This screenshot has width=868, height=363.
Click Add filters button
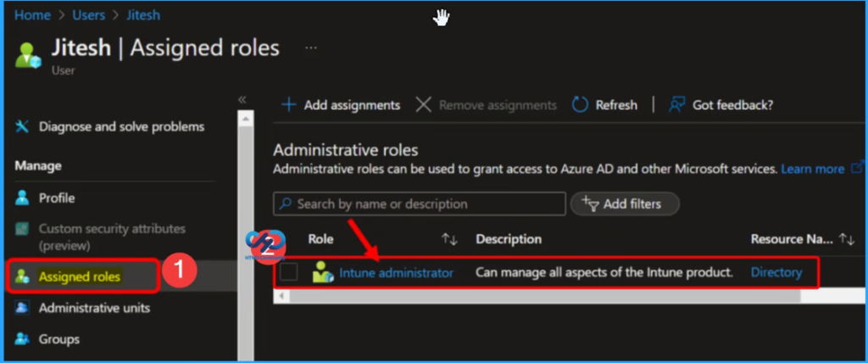pyautogui.click(x=625, y=204)
